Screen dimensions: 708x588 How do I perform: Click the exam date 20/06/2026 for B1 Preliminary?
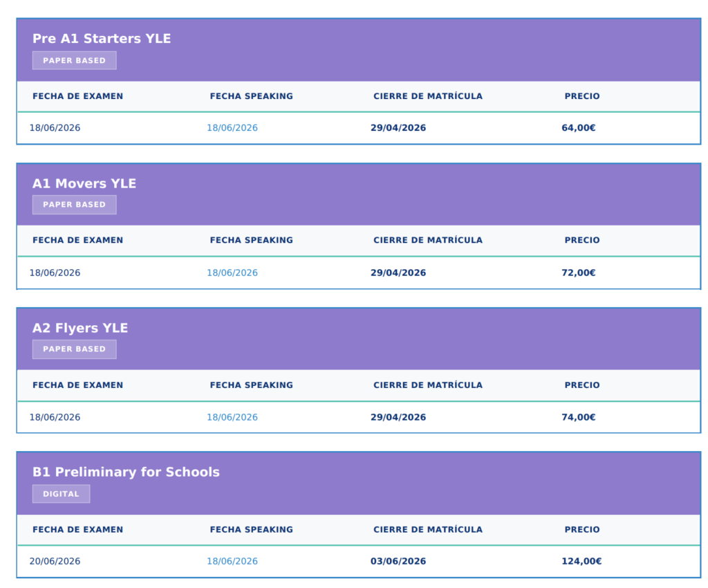tap(55, 561)
